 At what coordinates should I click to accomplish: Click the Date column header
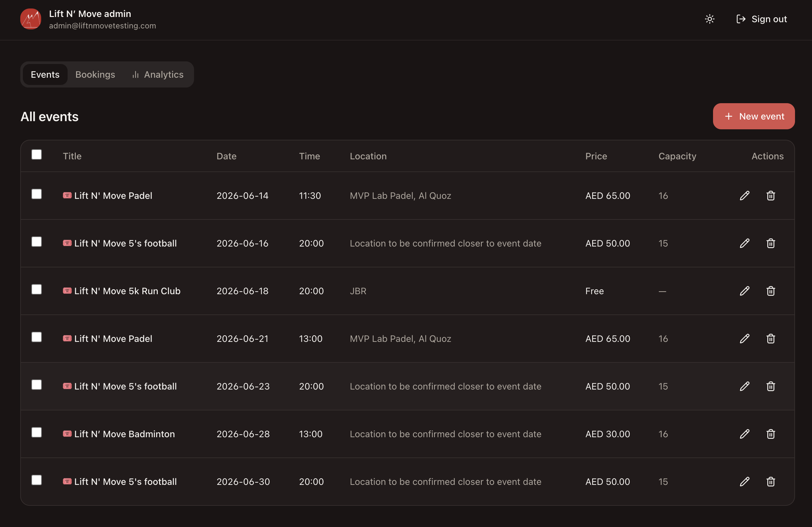click(x=227, y=156)
